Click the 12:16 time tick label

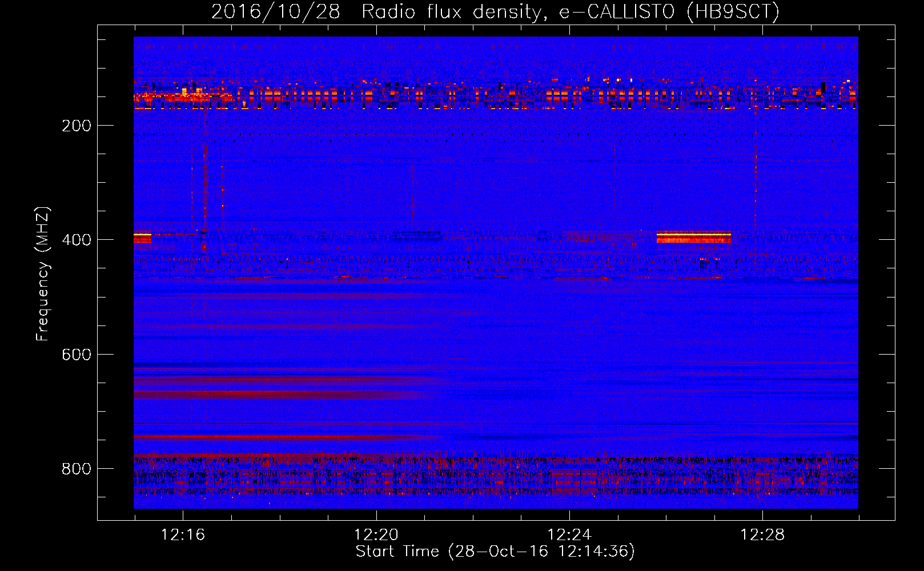pyautogui.click(x=183, y=535)
